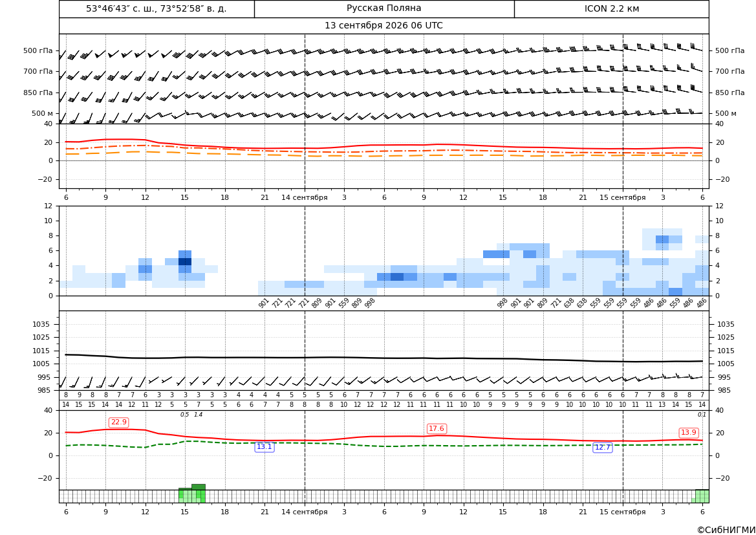Select the light green precipitation bar at chart end
This screenshot has height=535, width=756.
tap(702, 496)
